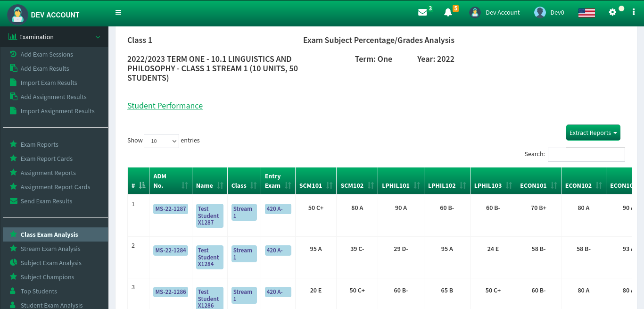Open Stream Exam Analysis menu entry

coord(50,249)
